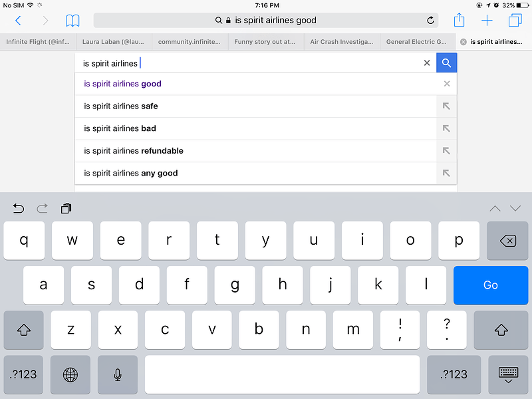The image size is (532, 399).
Task: Open a new tab with plus icon
Action: (x=487, y=21)
